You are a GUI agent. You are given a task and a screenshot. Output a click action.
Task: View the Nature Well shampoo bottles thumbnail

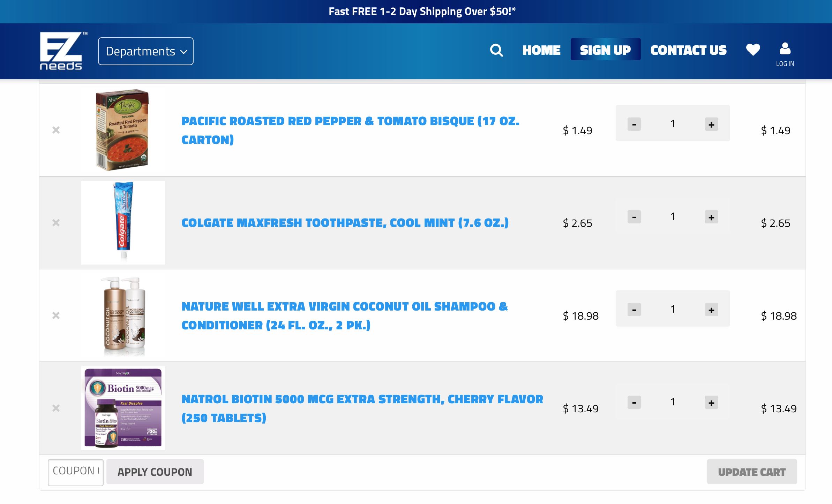[123, 316]
